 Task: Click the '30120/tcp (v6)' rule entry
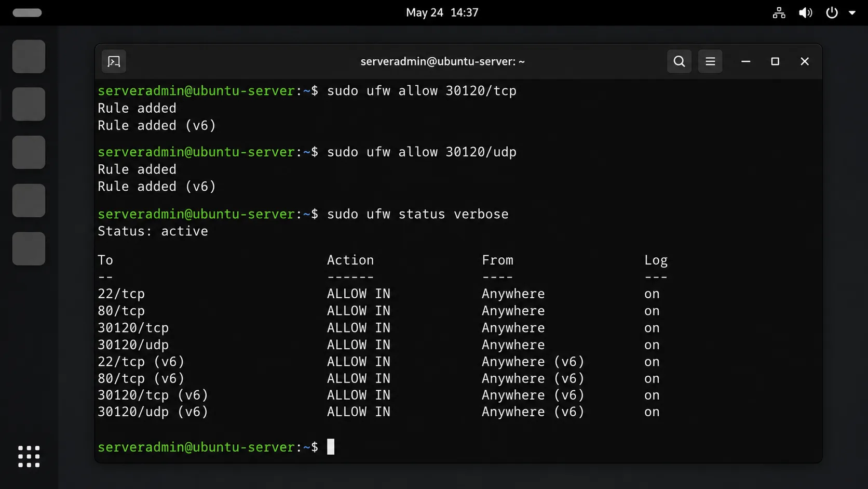point(153,395)
